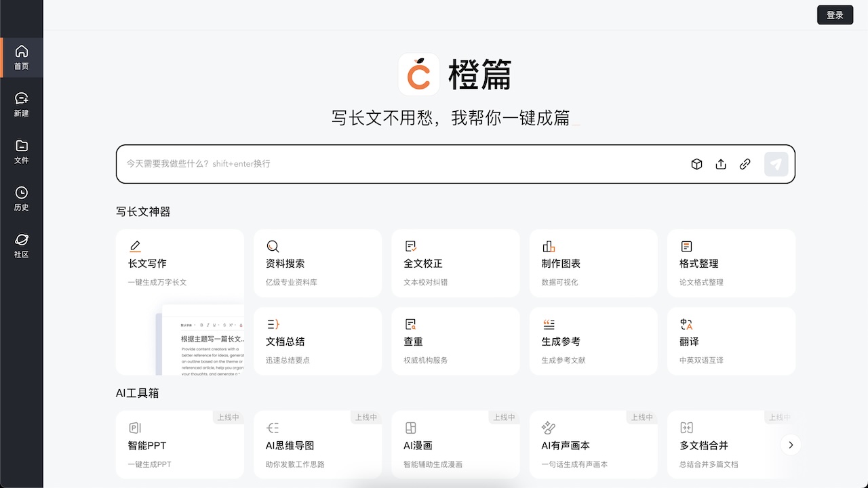Image resolution: width=868 pixels, height=488 pixels.
Task: Click the paper-plane send icon
Action: click(x=775, y=164)
